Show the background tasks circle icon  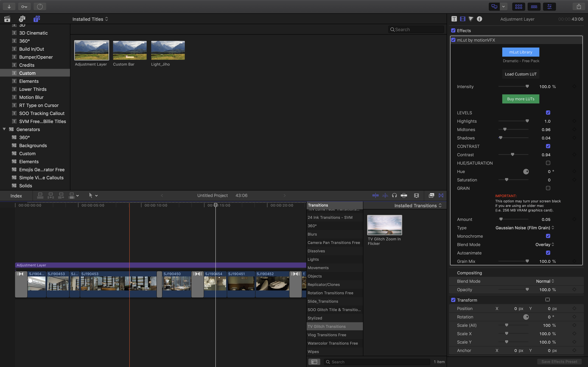coord(40,7)
